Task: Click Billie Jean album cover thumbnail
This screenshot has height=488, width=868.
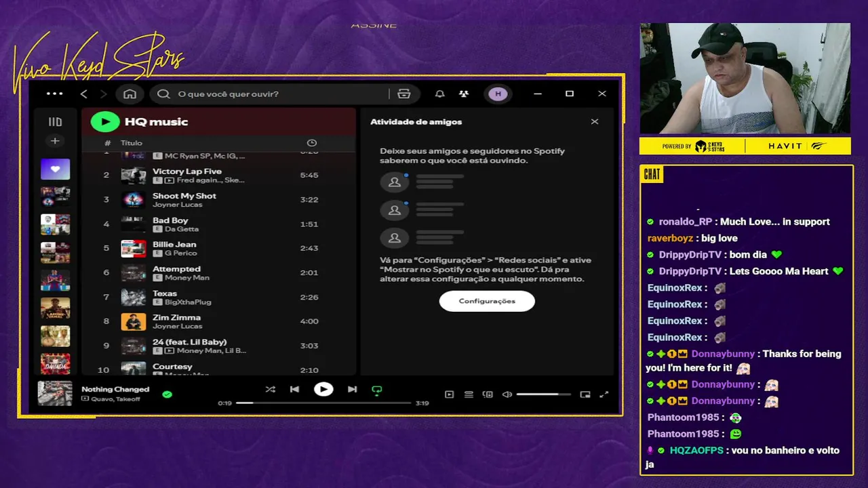Action: tap(134, 248)
